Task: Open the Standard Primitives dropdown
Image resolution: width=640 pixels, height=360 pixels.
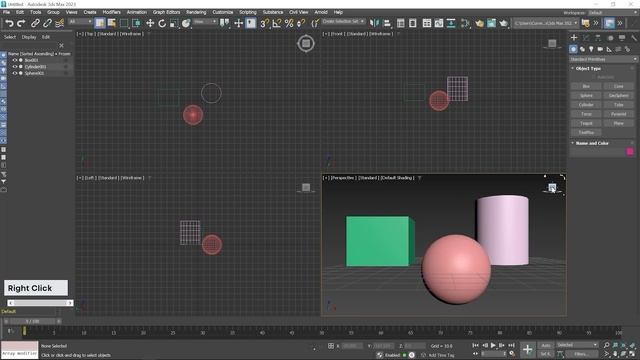Action: click(603, 59)
